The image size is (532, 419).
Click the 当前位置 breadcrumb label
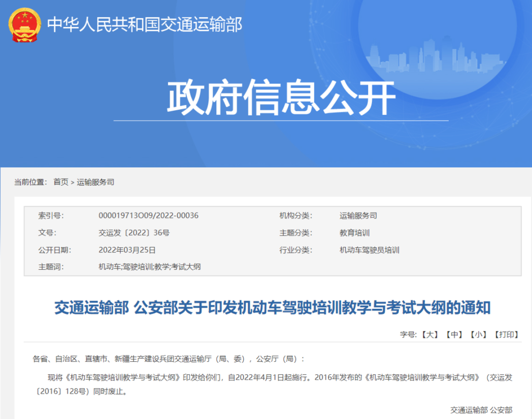coord(31,182)
